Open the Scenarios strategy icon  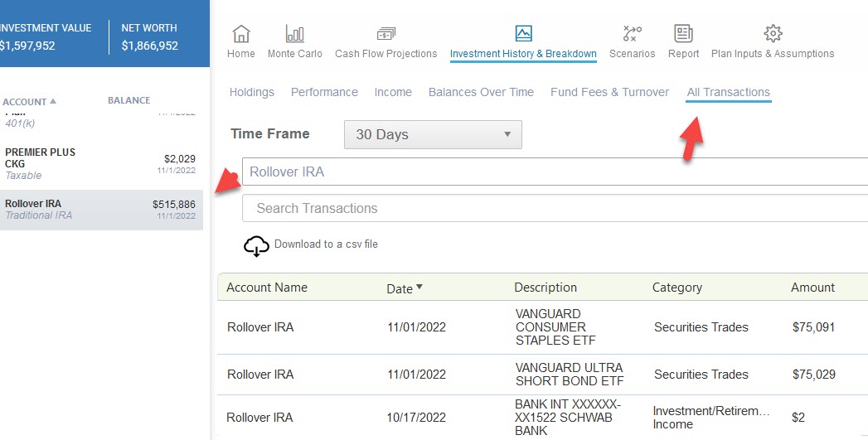[633, 34]
